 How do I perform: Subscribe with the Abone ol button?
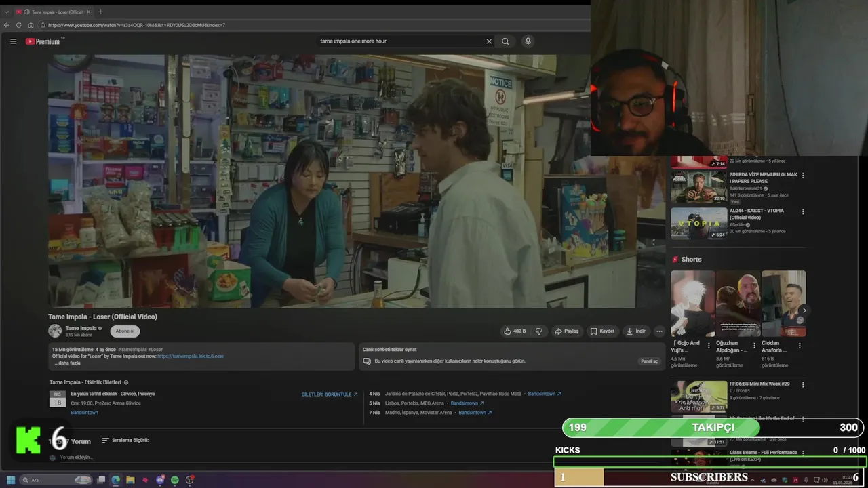[125, 331]
